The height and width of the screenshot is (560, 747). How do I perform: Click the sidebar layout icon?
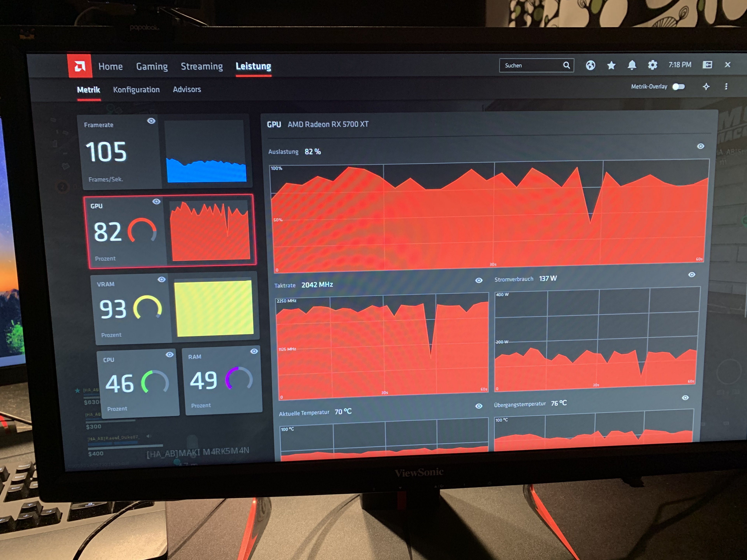(x=707, y=65)
